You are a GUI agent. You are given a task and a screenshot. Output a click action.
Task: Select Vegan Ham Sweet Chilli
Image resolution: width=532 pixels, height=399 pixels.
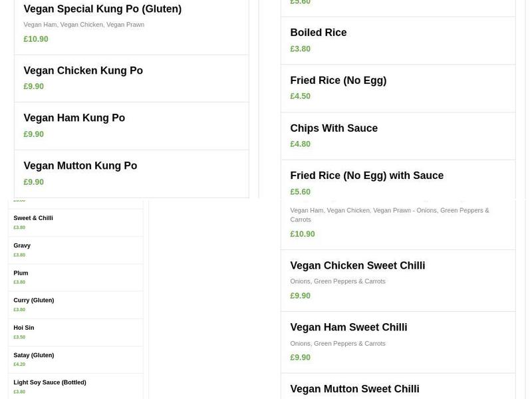tap(348, 327)
